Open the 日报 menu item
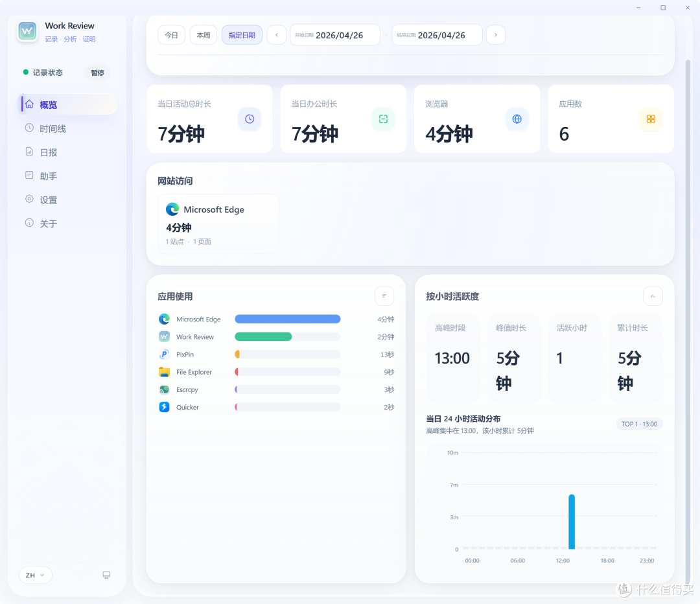Screen dimensions: 700x604 (68, 152)
